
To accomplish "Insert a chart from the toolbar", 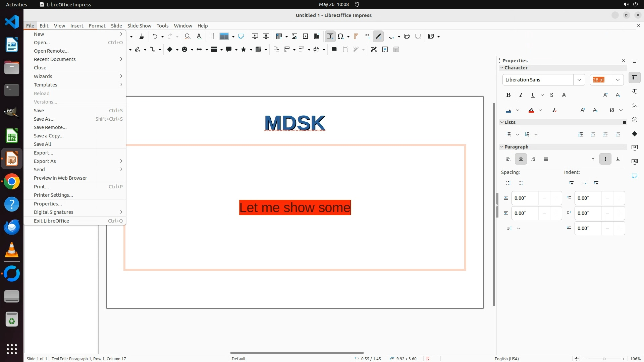I will (x=316, y=36).
